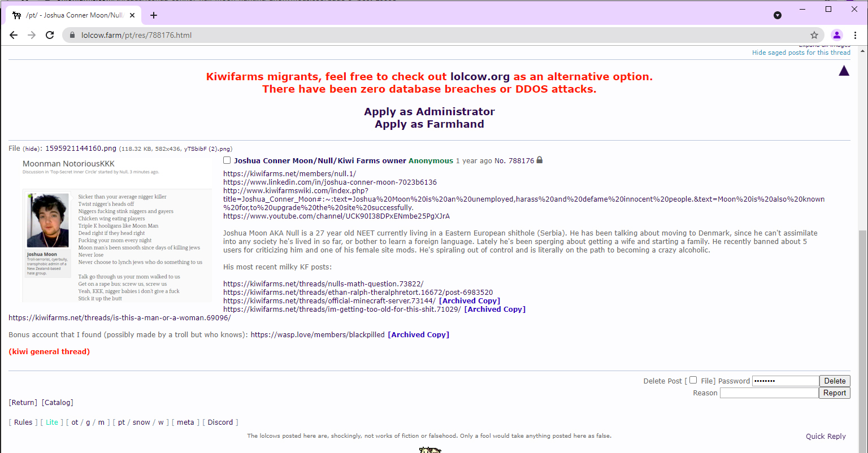Click the purple up-arrow scroll-to-top triangle
Viewport: 868px width, 453px height.
844,71
